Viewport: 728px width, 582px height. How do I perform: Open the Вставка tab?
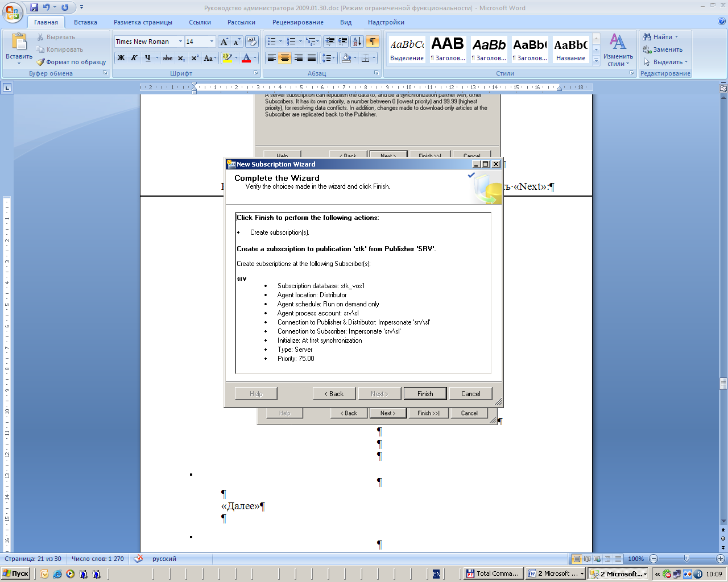[x=85, y=22]
